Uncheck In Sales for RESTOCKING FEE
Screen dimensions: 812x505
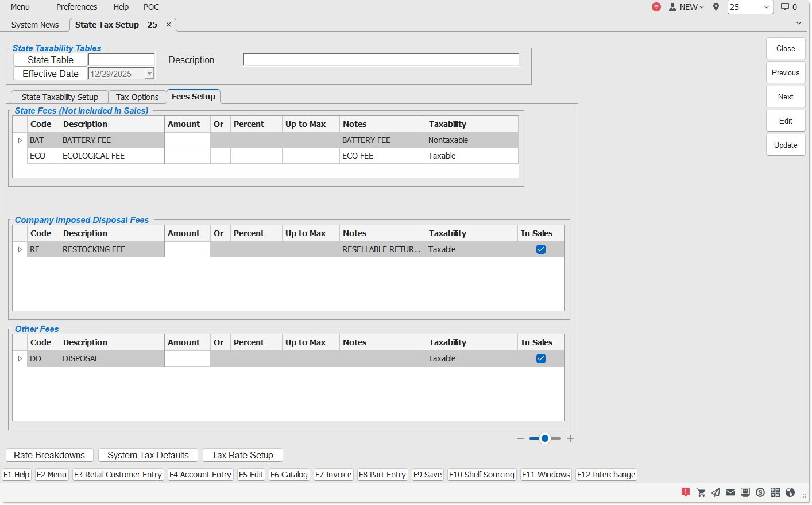tap(540, 249)
